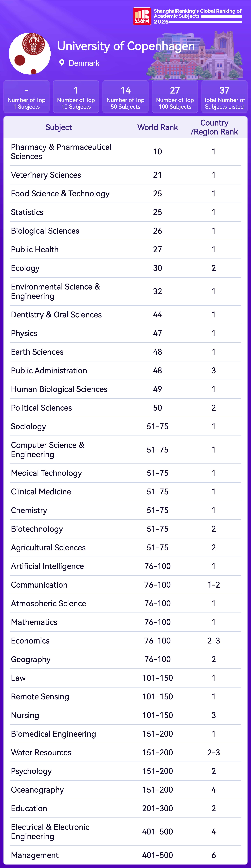Click the location pin beside Denmark

click(62, 63)
